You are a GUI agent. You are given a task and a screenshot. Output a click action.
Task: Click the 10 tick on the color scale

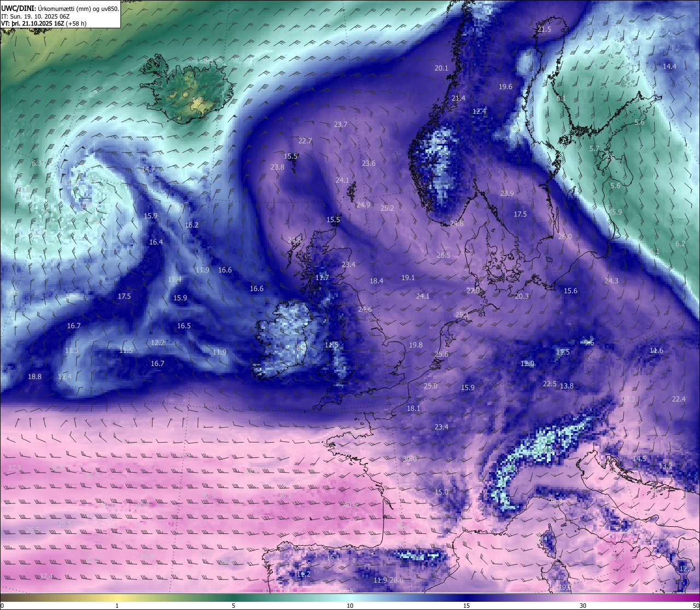(350, 606)
